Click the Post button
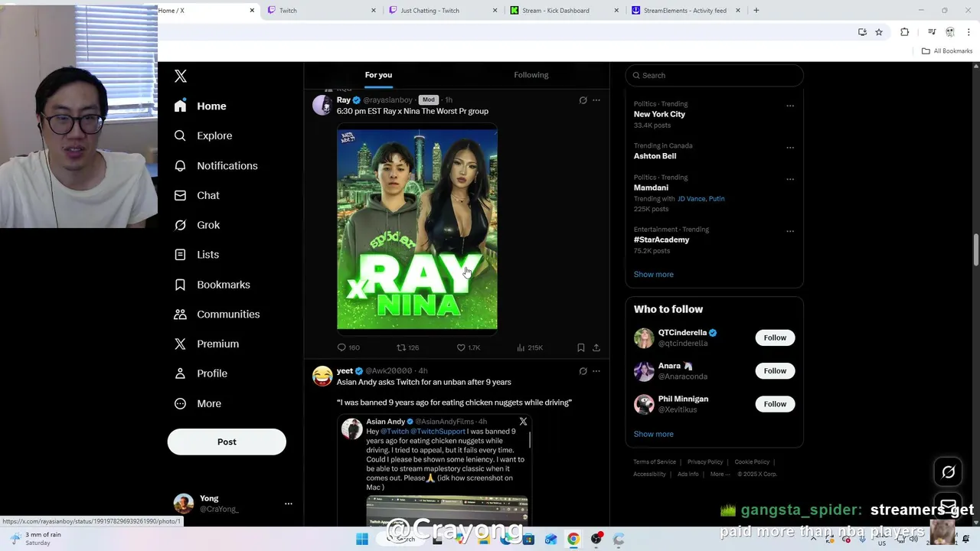This screenshot has width=980, height=551. click(x=227, y=442)
